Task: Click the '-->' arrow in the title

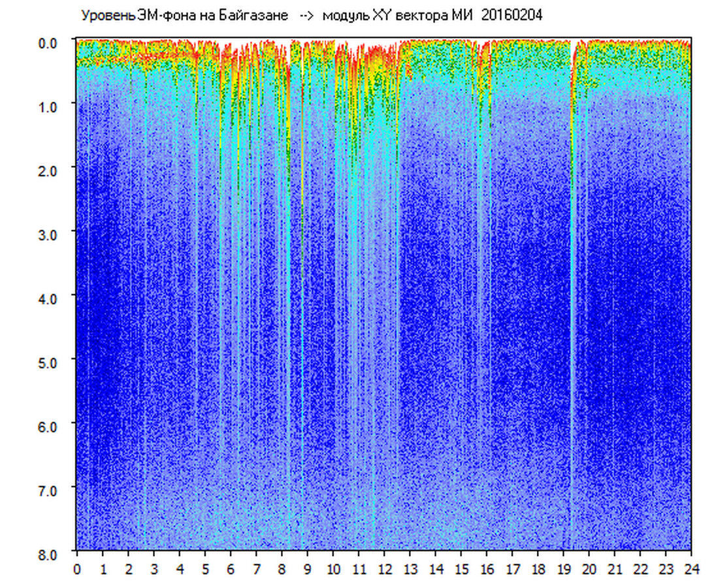Action: [x=306, y=16]
